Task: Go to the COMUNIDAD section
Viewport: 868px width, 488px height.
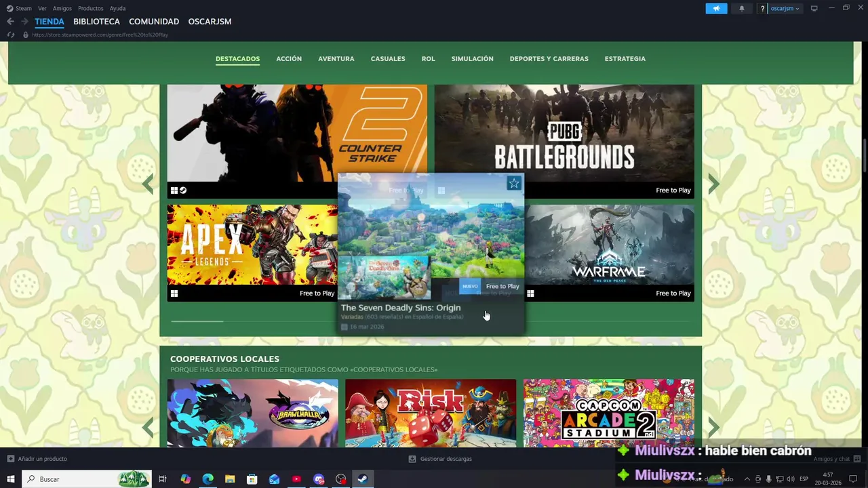Action: pos(154,22)
